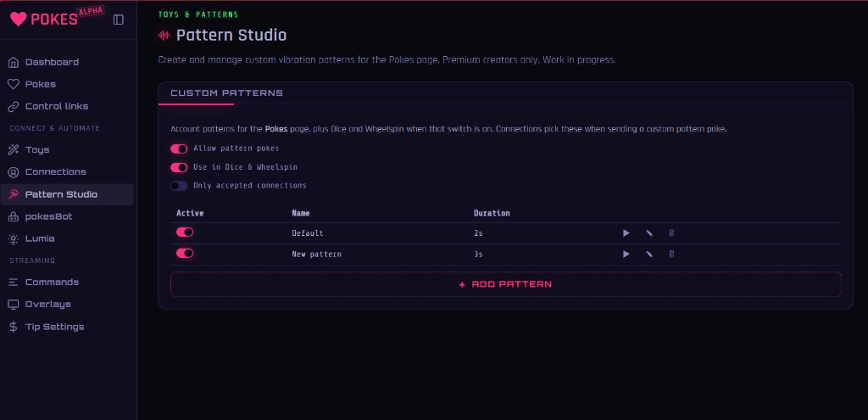Click the ALPHA badge

(91, 10)
